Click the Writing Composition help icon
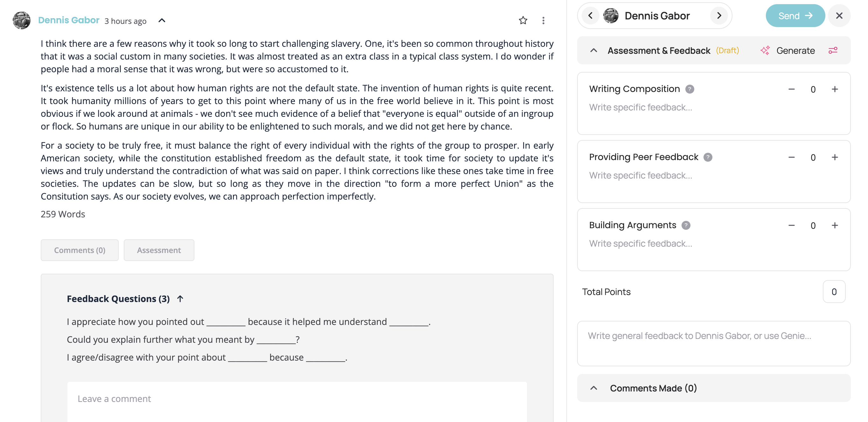The height and width of the screenshot is (422, 868). (x=690, y=89)
